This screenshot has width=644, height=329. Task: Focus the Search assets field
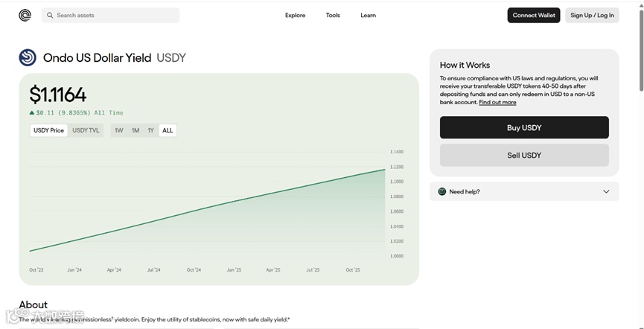pyautogui.click(x=110, y=15)
